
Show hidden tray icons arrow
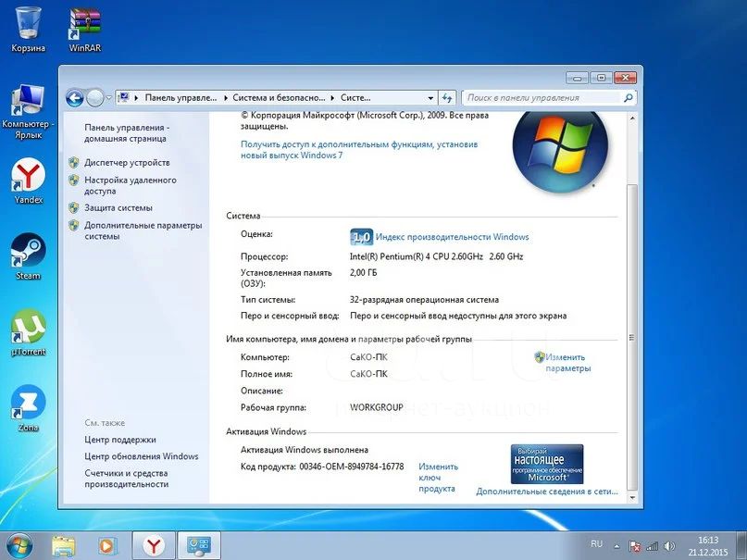click(616, 546)
